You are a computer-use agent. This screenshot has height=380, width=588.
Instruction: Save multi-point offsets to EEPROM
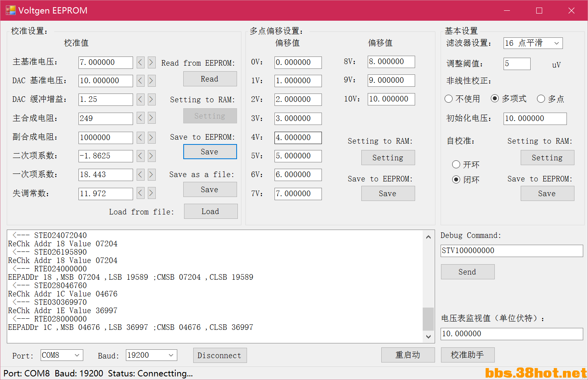click(388, 193)
